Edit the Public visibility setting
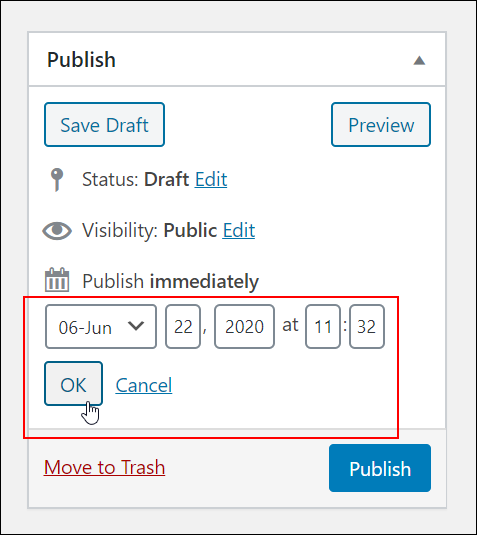Image resolution: width=477 pixels, height=535 pixels. coord(238,230)
